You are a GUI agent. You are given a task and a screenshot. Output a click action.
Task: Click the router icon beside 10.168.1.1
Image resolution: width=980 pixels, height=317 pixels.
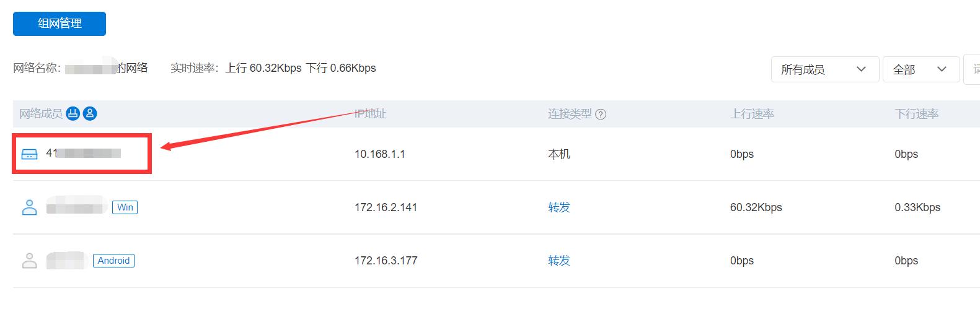coord(29,154)
